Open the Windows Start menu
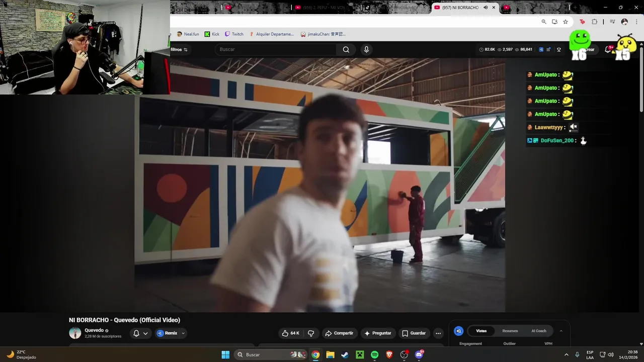This screenshot has width=644, height=362. tap(225, 354)
